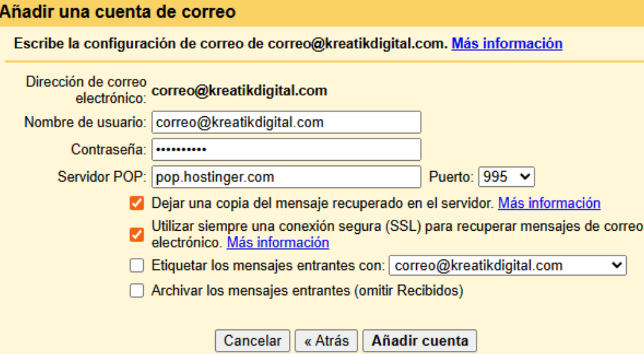Viewport: 644px width, 354px height.
Task: Click the Puerto label
Action: 451,177
